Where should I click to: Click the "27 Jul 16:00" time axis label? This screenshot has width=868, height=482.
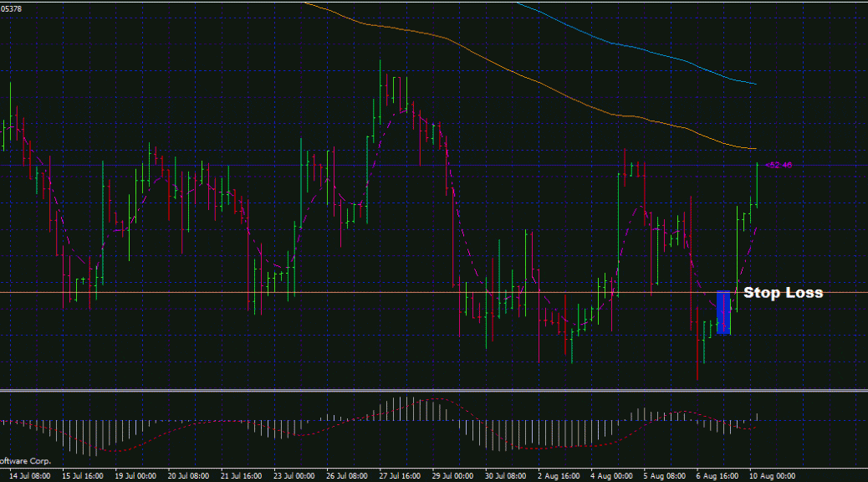tap(400, 476)
